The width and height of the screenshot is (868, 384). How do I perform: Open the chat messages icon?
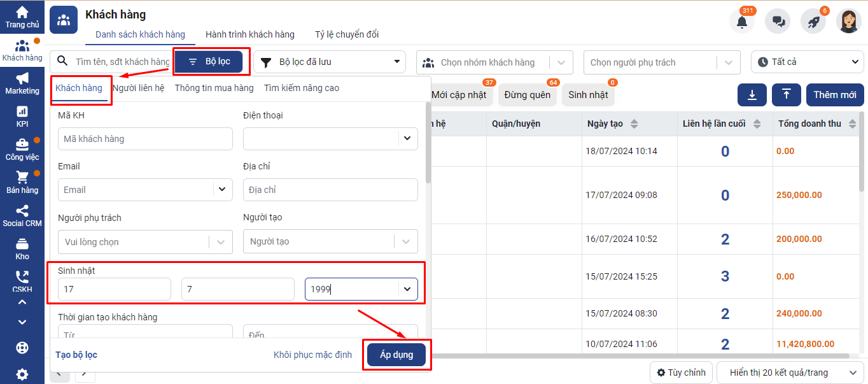778,22
